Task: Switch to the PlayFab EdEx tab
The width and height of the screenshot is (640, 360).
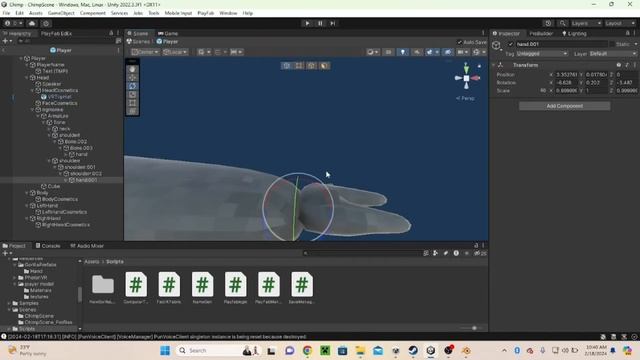Action: 56,33
